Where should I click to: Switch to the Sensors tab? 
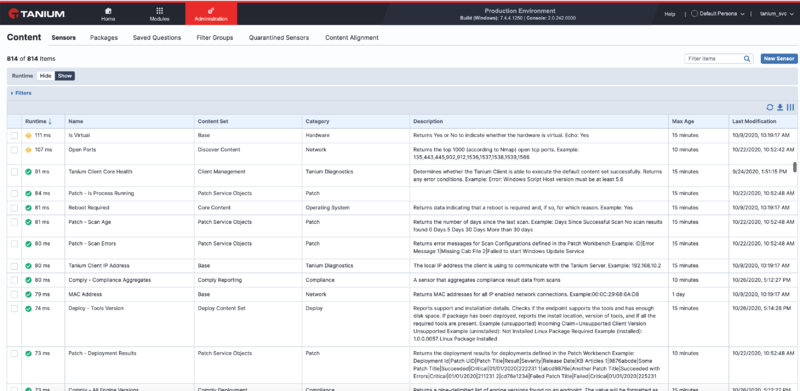click(x=64, y=38)
